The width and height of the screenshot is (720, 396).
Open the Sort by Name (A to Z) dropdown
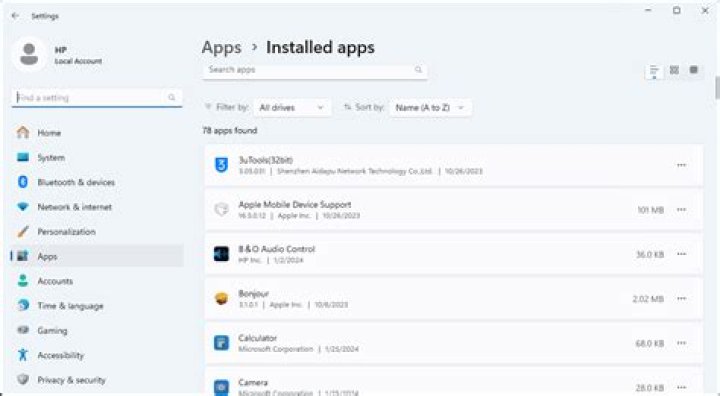click(430, 107)
